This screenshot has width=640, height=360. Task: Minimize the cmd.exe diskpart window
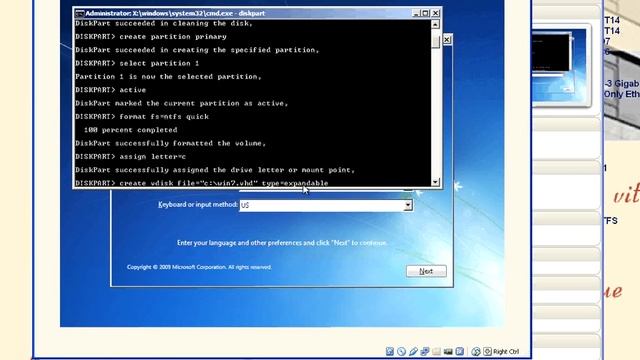pos(416,13)
